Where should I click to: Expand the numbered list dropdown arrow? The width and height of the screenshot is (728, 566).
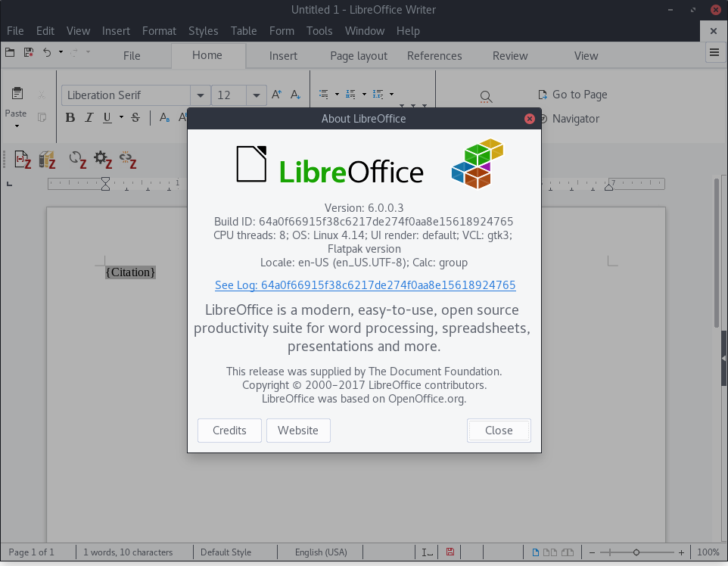pos(364,95)
